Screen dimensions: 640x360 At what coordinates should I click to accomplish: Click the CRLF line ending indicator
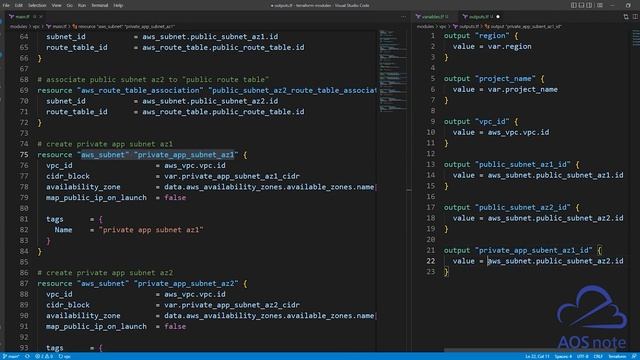tap(598, 356)
